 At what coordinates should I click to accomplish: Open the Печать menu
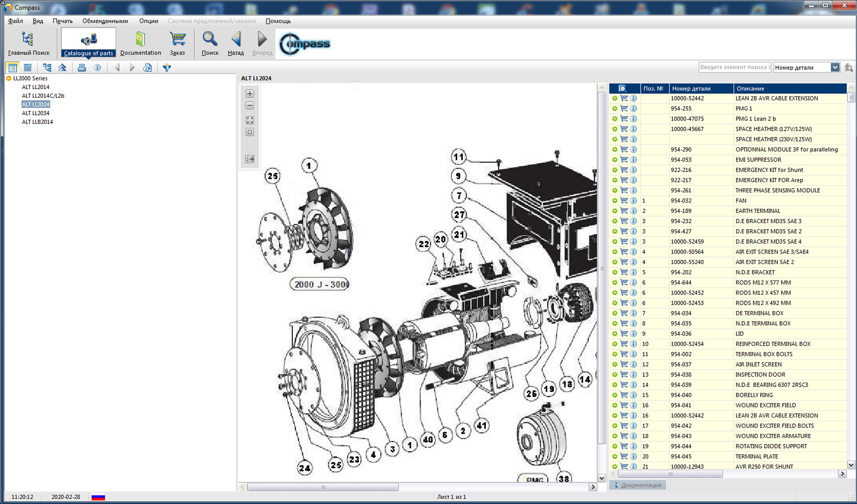63,21
